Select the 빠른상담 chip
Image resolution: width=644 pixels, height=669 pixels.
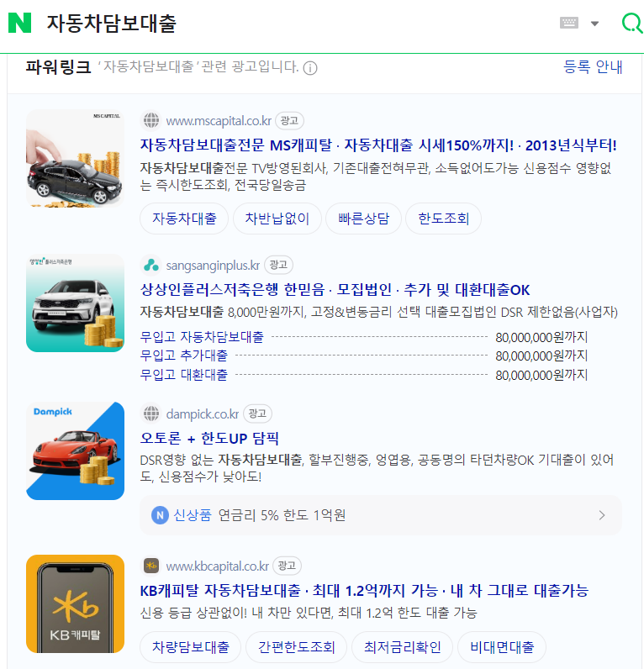(363, 219)
